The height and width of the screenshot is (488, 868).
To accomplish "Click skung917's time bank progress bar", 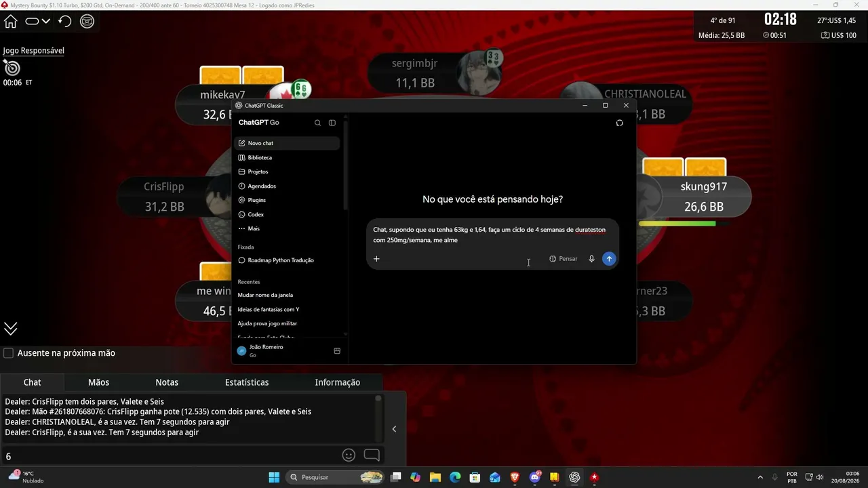I will click(684, 223).
